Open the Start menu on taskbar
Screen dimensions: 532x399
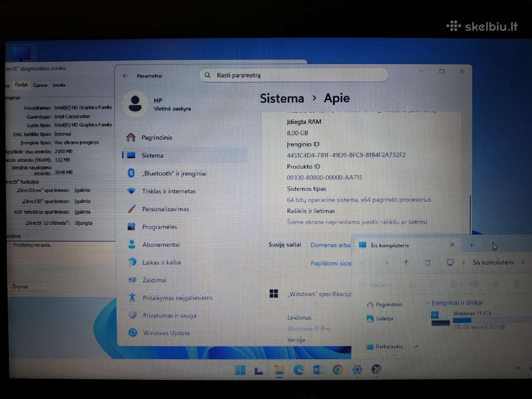[x=240, y=370]
